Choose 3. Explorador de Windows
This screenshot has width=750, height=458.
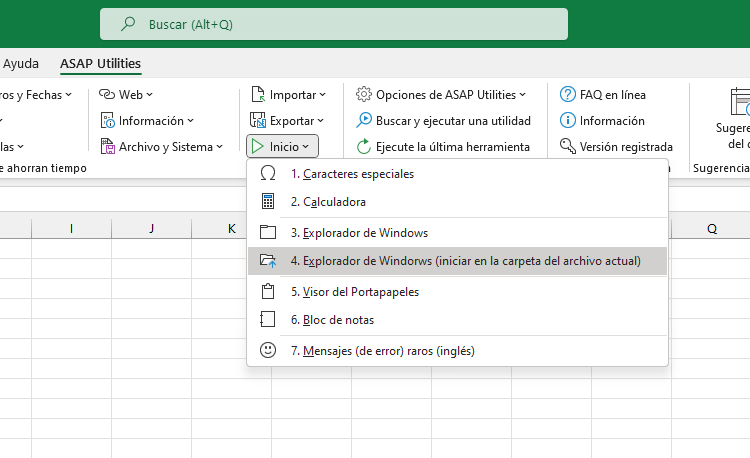click(457, 232)
